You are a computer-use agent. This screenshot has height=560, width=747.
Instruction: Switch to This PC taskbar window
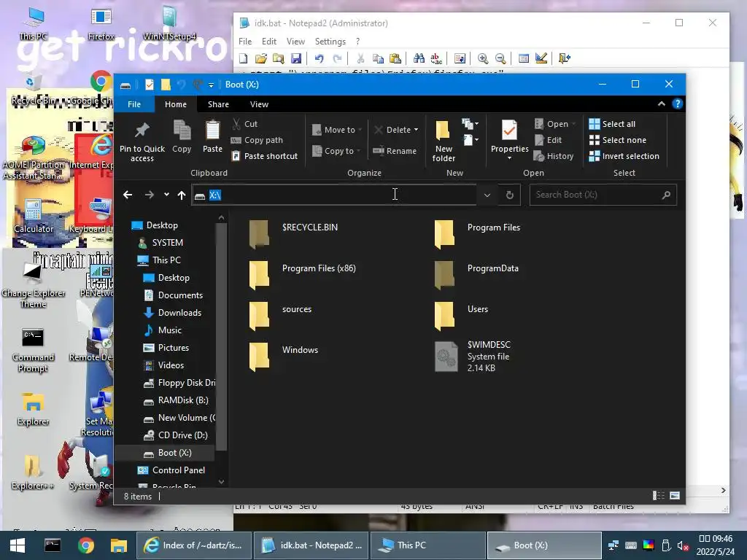click(427, 545)
